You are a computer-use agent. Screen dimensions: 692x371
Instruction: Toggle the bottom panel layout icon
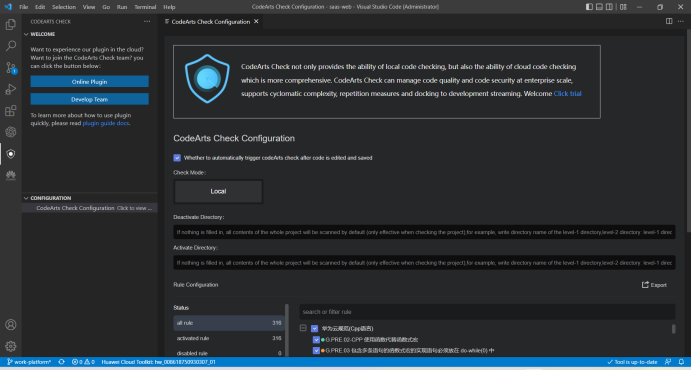599,7
